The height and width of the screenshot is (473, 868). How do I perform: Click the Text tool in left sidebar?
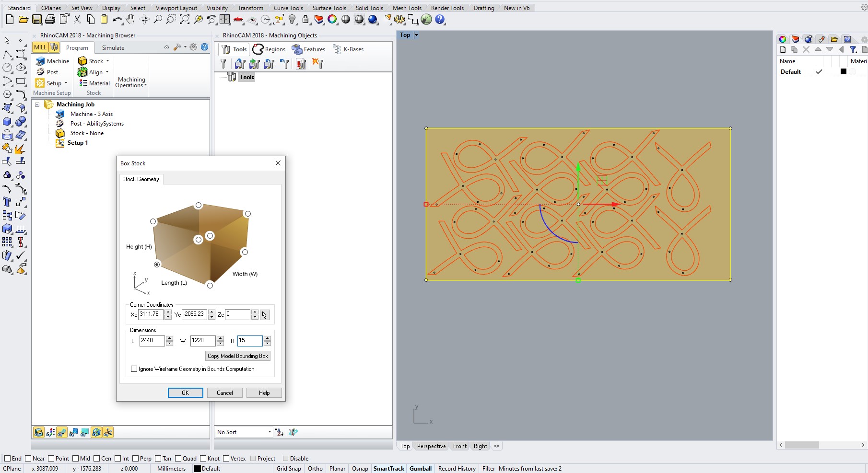click(x=7, y=202)
